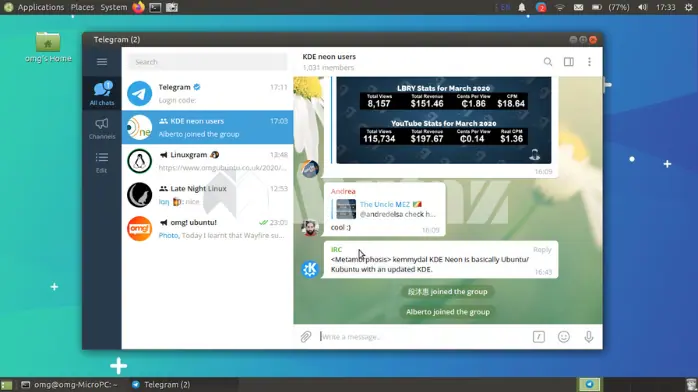Click the chat list Search field
Viewport: 698px width, 392px height.
pos(207,62)
